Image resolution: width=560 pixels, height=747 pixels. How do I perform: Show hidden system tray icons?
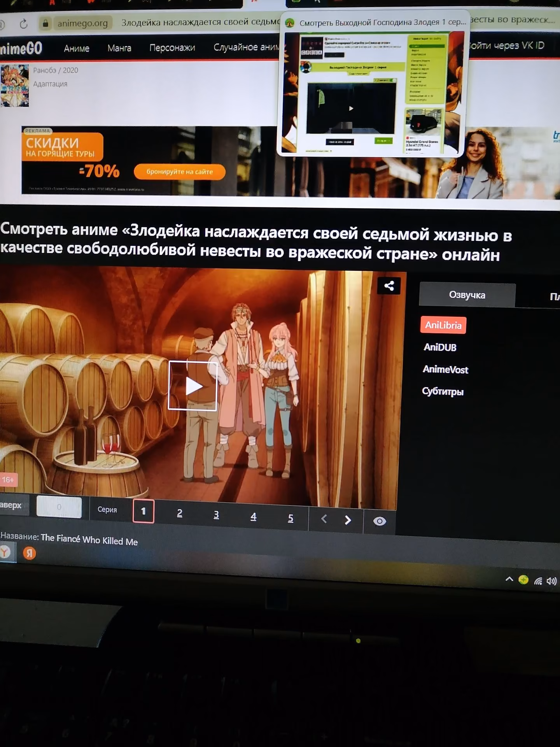(x=509, y=579)
